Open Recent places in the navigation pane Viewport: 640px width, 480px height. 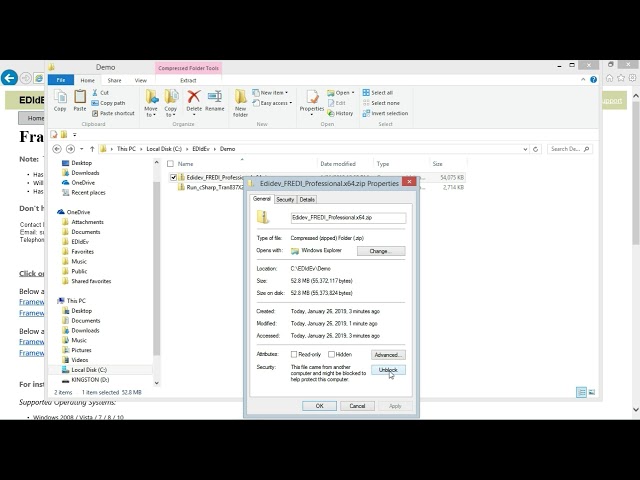pos(88,193)
